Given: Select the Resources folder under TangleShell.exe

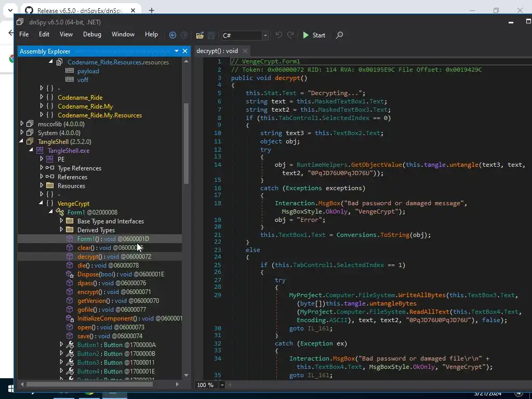Looking at the screenshot, I should pyautogui.click(x=71, y=185).
